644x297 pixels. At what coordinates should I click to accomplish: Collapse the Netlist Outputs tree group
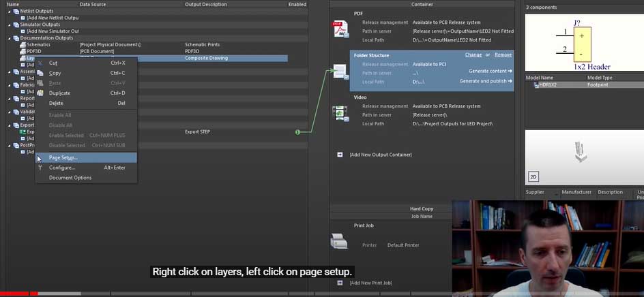9,12
